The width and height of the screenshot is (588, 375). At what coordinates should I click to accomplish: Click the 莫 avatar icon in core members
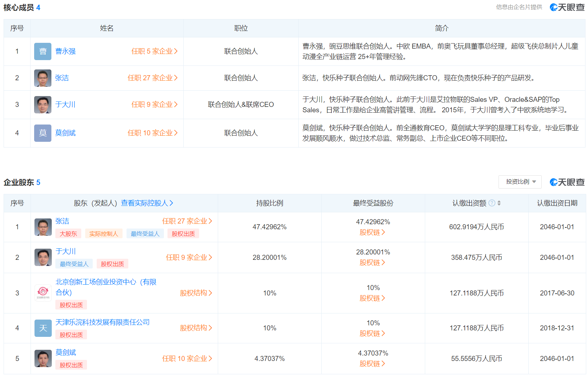(x=43, y=133)
